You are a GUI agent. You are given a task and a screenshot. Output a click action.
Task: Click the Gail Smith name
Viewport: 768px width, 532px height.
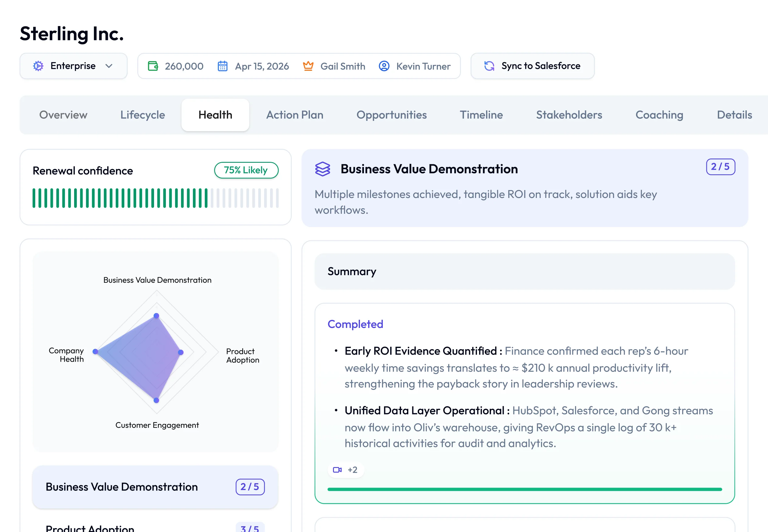[343, 66]
